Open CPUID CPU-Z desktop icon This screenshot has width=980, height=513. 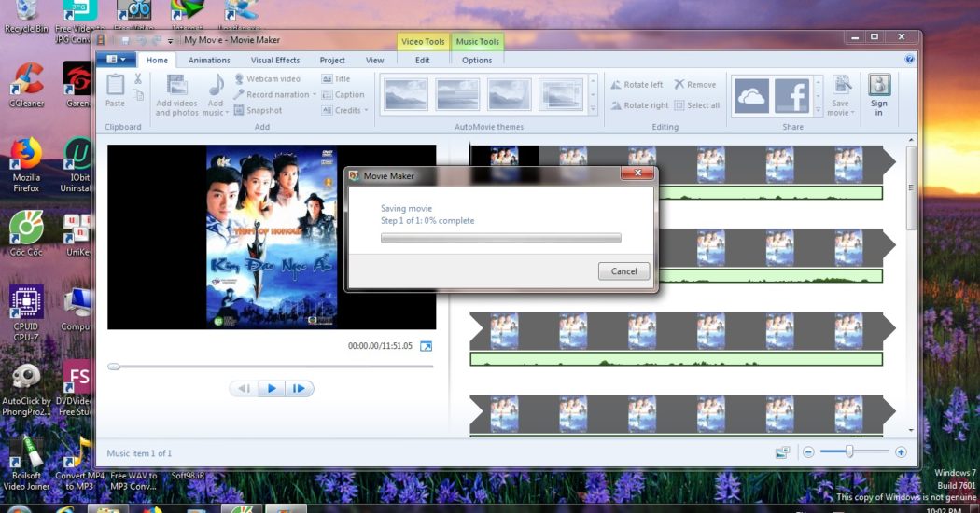click(26, 313)
